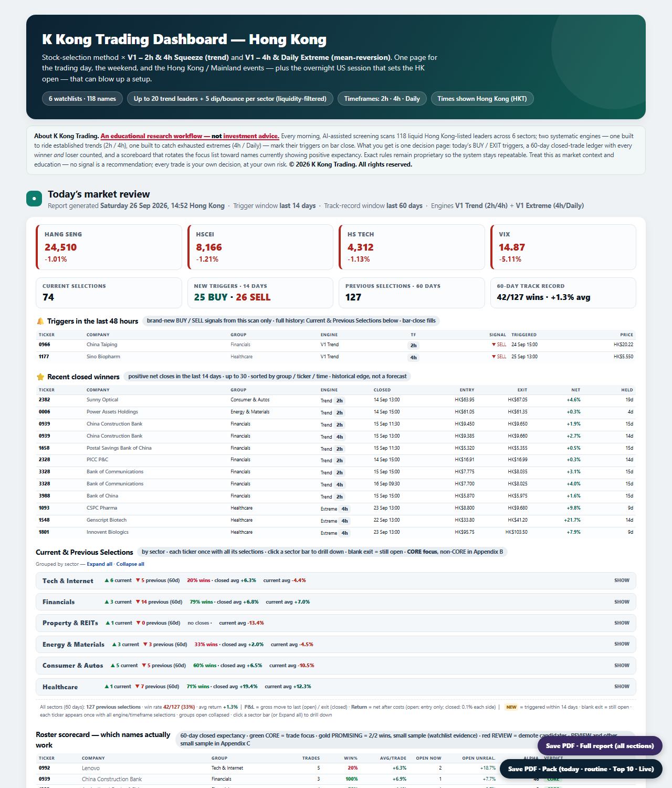672x788 pixels.
Task: Click the Times shown Hong Kong pill
Action: 482,99
